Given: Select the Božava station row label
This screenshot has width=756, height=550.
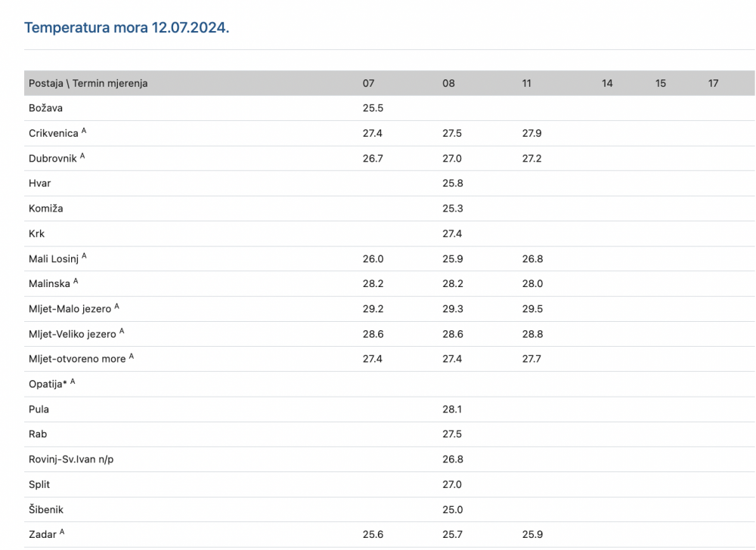Looking at the screenshot, I should click(x=46, y=108).
